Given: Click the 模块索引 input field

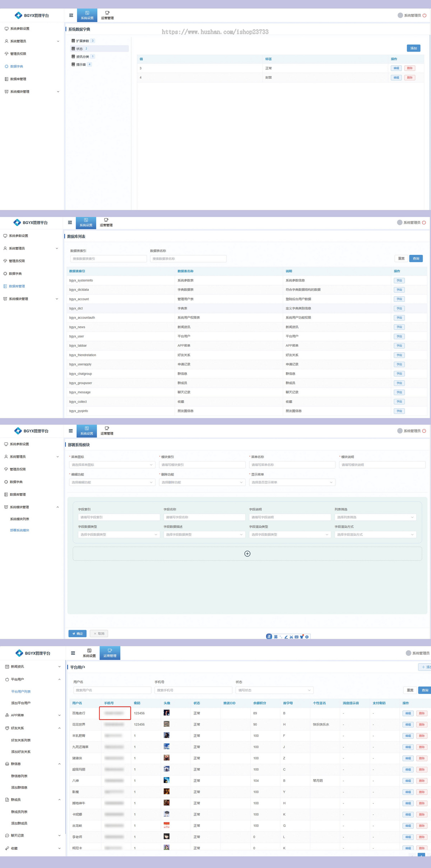Looking at the screenshot, I should coord(202,465).
